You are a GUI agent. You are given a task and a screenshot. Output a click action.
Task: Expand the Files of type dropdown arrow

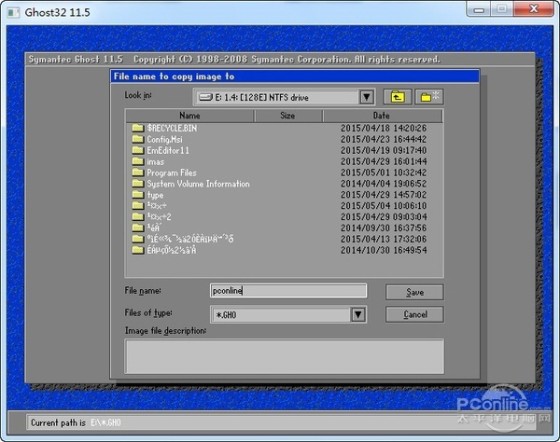click(358, 315)
